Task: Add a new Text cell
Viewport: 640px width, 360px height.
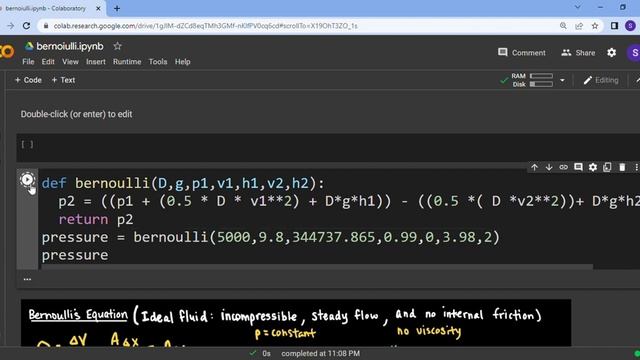Action: (x=63, y=80)
